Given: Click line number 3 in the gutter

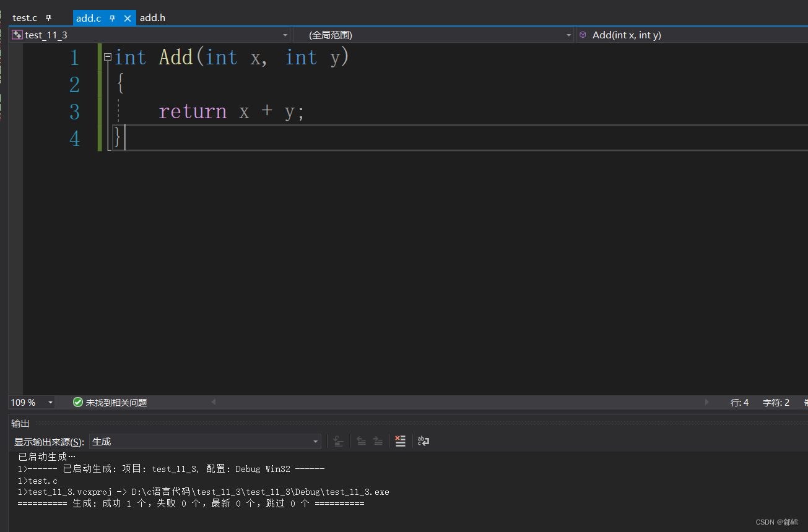Looking at the screenshot, I should click(74, 112).
